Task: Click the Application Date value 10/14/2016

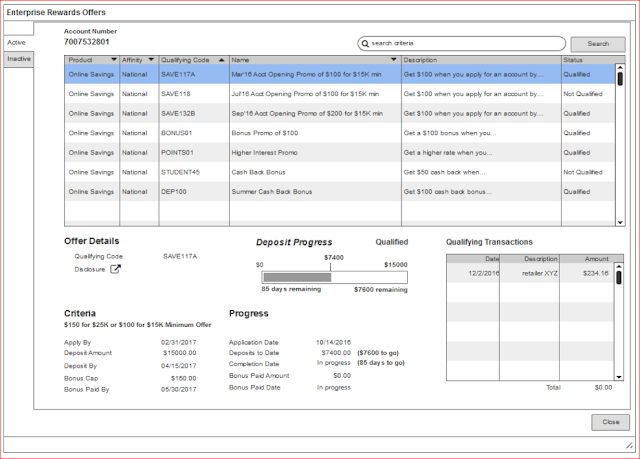Action: pyautogui.click(x=333, y=342)
